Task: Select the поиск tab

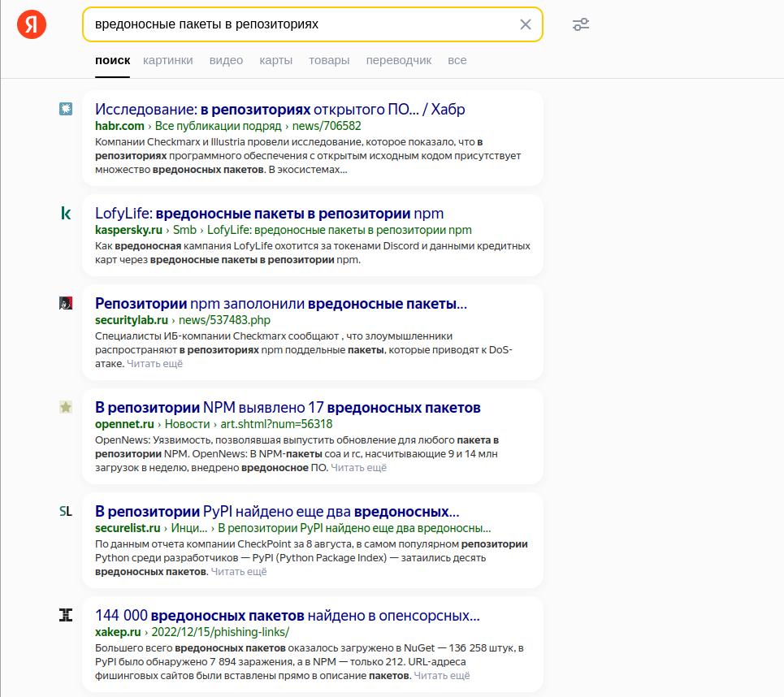Action: click(112, 60)
